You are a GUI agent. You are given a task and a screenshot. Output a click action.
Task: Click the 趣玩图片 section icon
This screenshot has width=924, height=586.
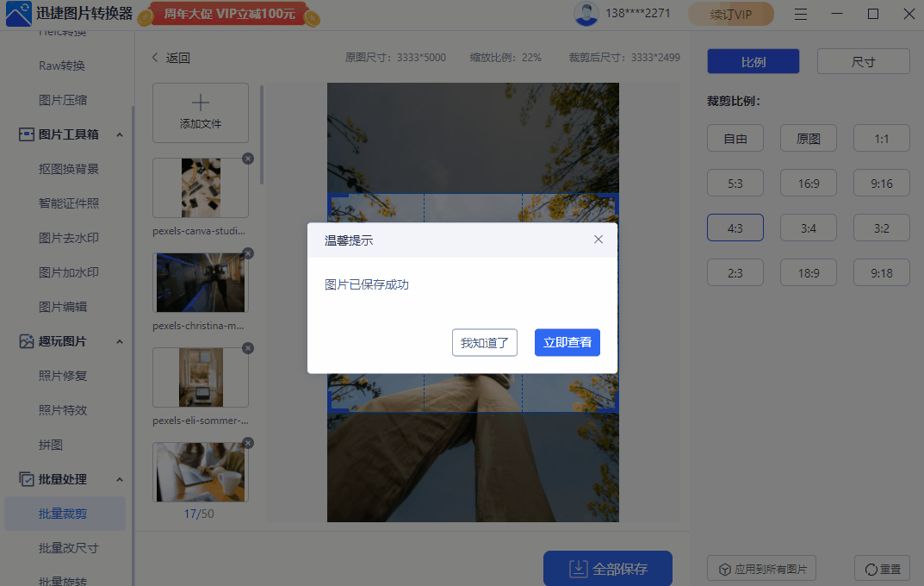pos(26,341)
